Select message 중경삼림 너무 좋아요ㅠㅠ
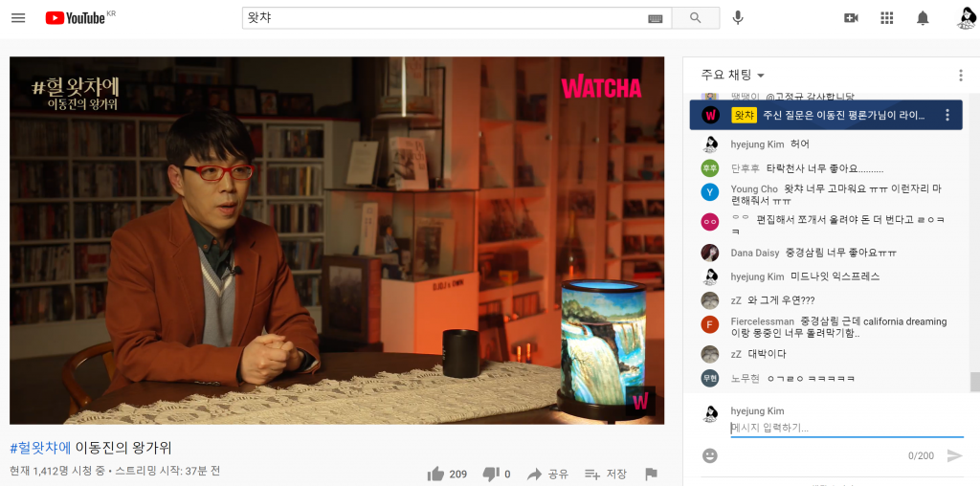 pyautogui.click(x=841, y=253)
